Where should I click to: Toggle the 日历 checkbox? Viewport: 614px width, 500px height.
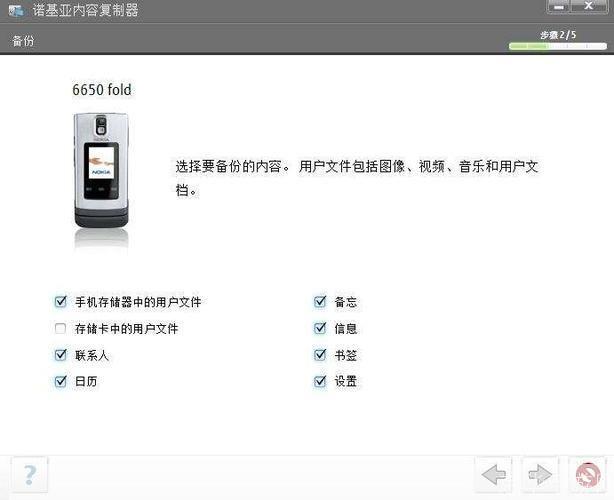tap(61, 381)
